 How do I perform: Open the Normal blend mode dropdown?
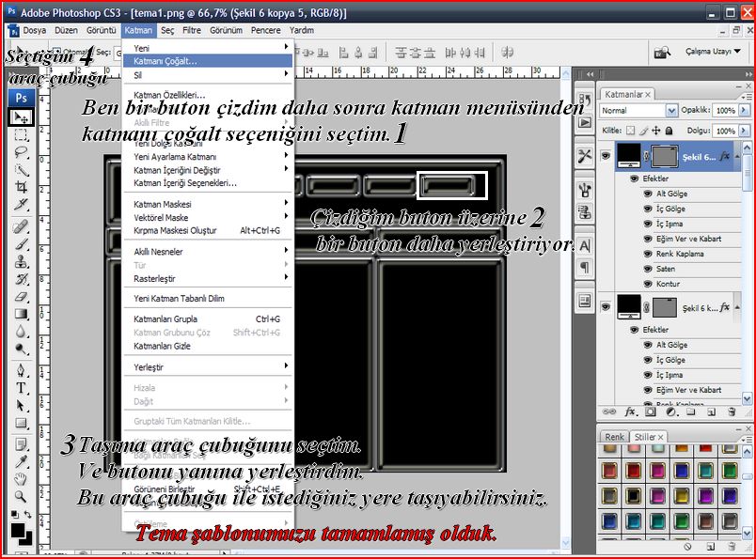click(x=638, y=110)
